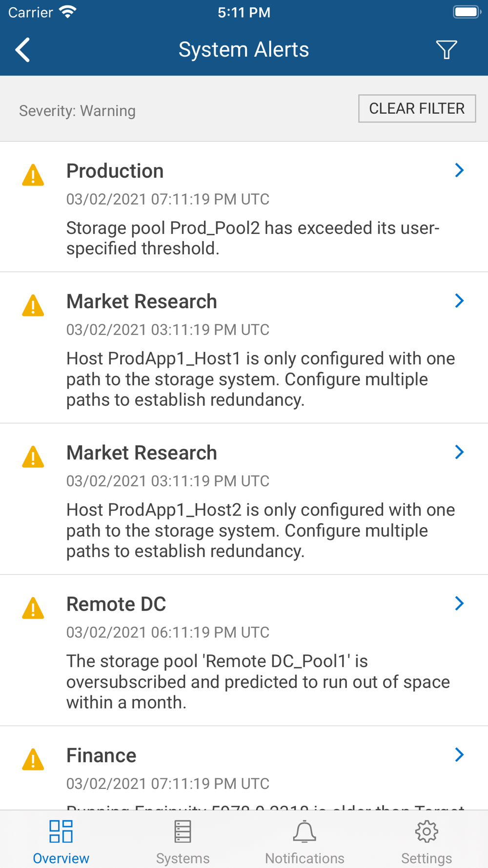The width and height of the screenshot is (488, 868).
Task: Tap the Production alert warning icon
Action: [33, 175]
